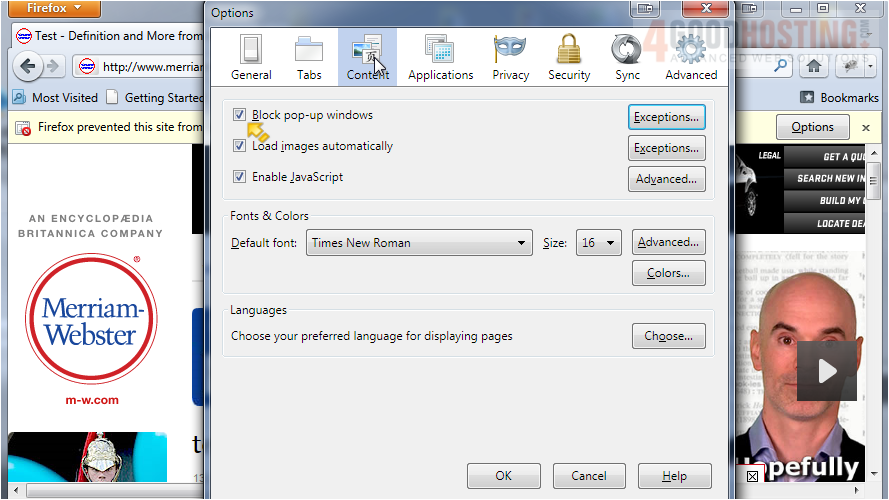Disable the Enable JavaScript checkbox

point(239,177)
